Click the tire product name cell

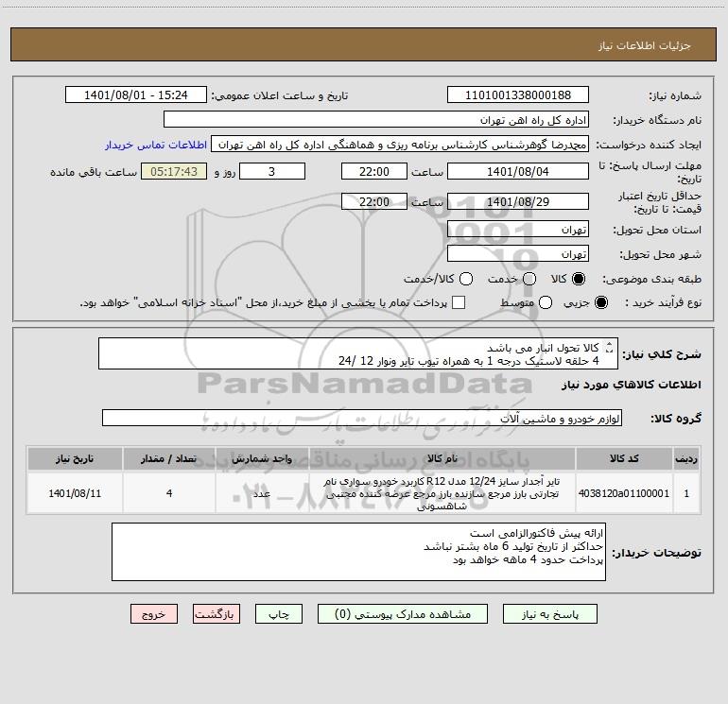[x=442, y=493]
